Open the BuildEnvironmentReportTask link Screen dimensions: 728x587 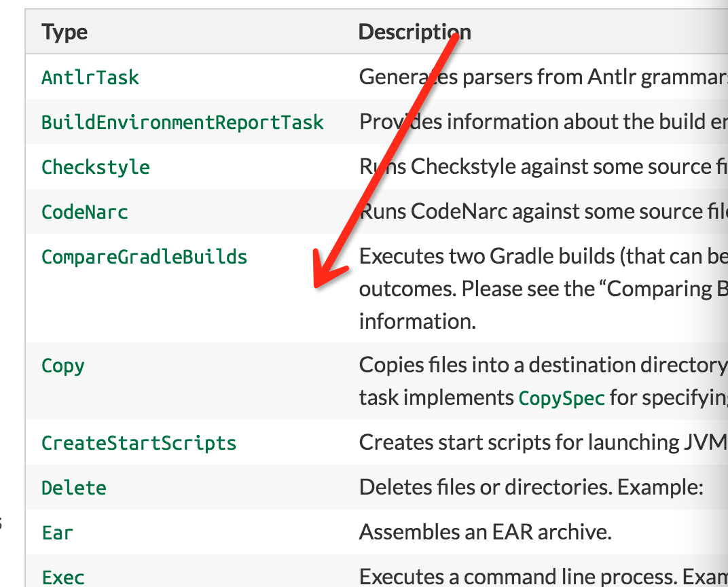(183, 122)
